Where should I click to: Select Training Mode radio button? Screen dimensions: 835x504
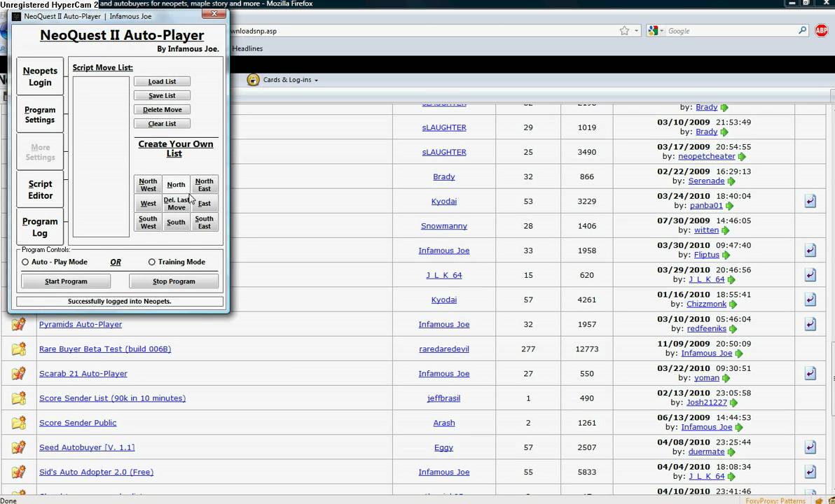[x=152, y=262]
